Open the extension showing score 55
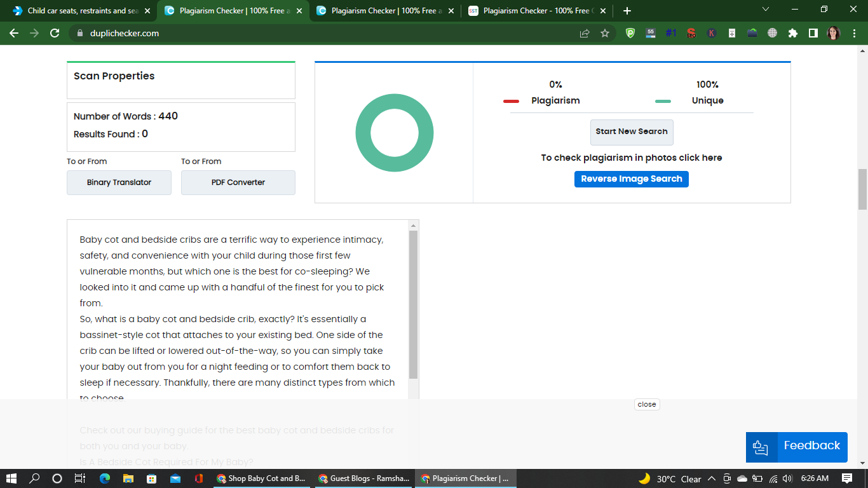Image resolution: width=868 pixels, height=488 pixels. tap(651, 33)
